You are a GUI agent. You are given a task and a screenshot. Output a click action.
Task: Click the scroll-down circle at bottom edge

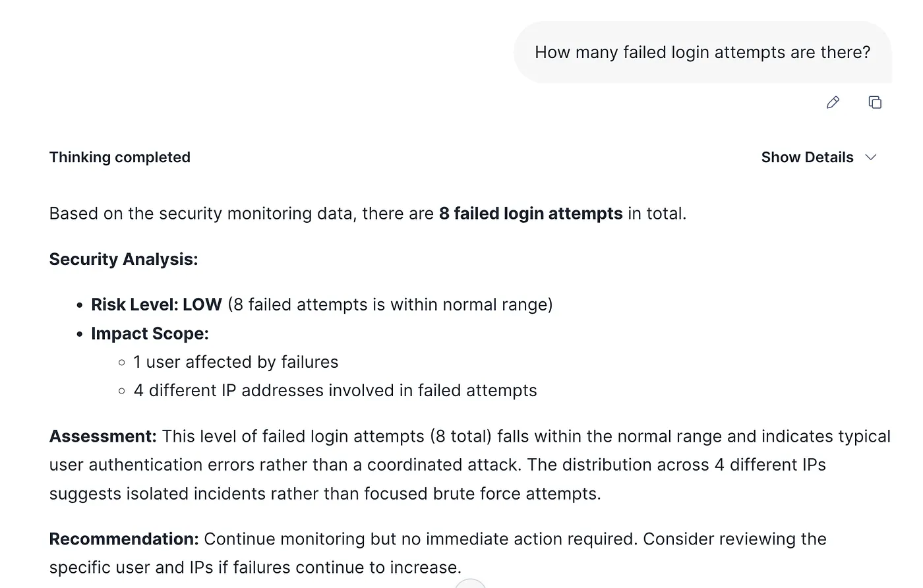(x=470, y=584)
